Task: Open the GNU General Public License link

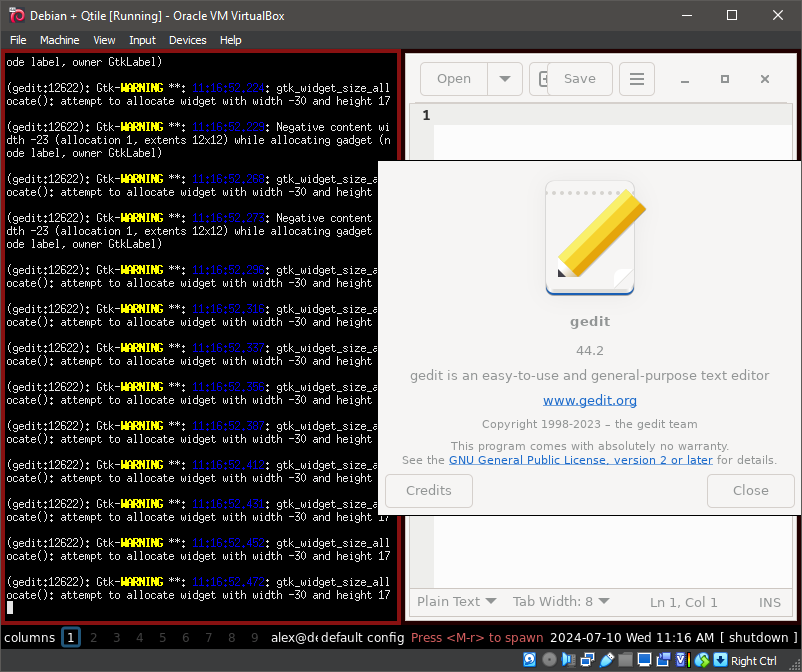Action: point(580,460)
